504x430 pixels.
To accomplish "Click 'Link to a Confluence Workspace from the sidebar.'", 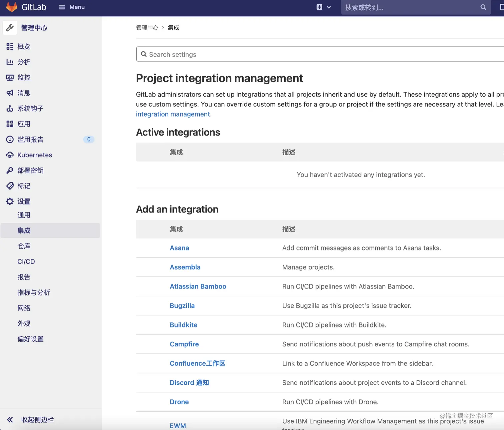I will click(358, 363).
